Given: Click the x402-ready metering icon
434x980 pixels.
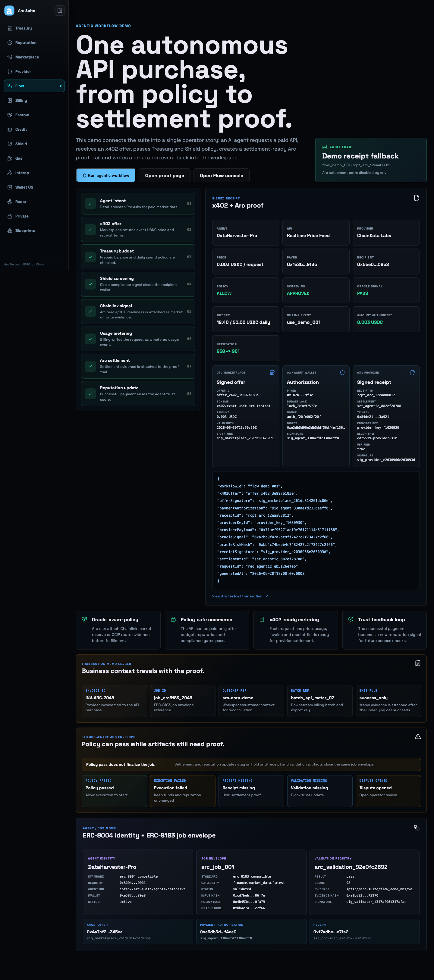Looking at the screenshot, I should coord(262,619).
